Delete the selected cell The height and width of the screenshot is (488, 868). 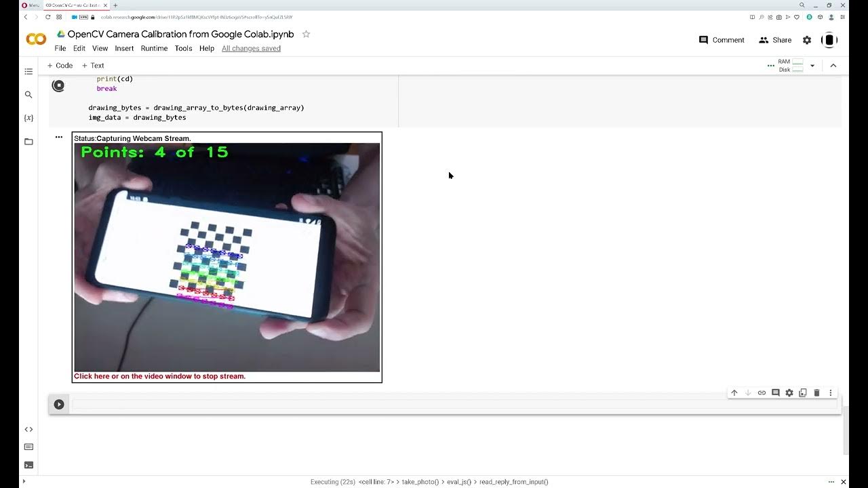click(x=816, y=393)
